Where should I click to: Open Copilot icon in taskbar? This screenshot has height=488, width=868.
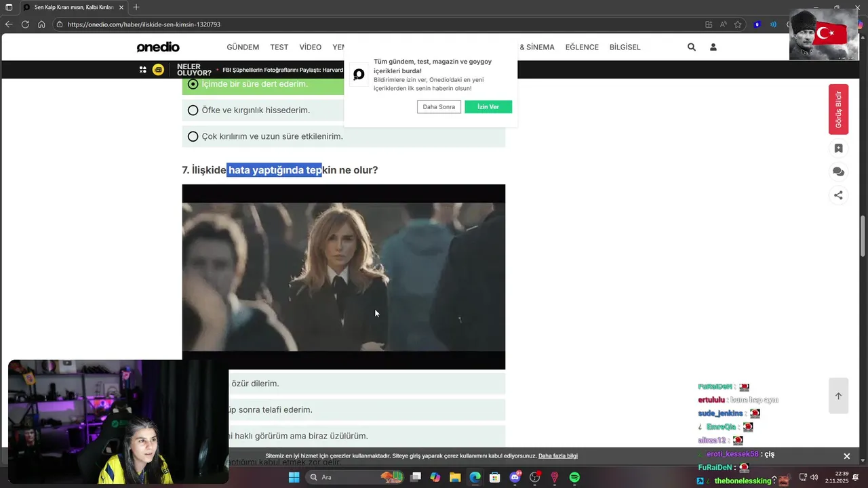click(435, 477)
